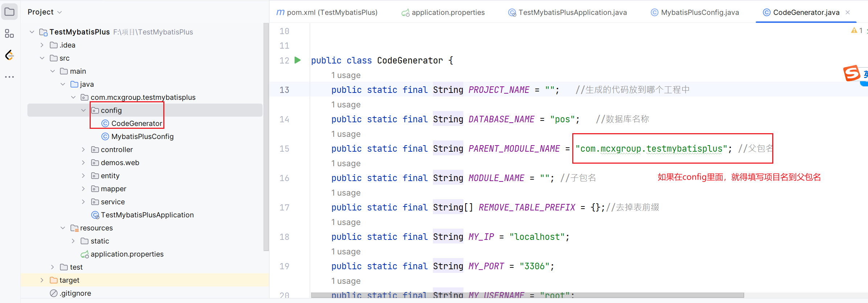This screenshot has height=303, width=868.
Task: Click line number 15 in gutter
Action: (x=284, y=149)
